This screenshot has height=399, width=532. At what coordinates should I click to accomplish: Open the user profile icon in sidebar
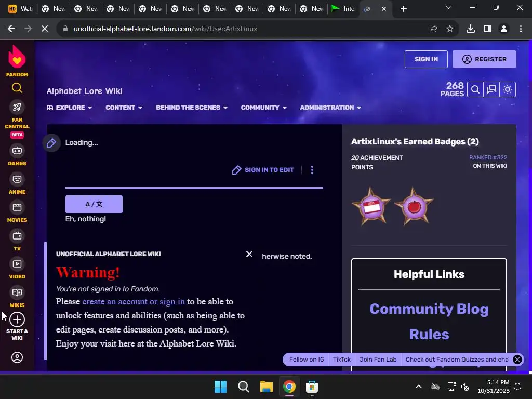[x=17, y=357]
